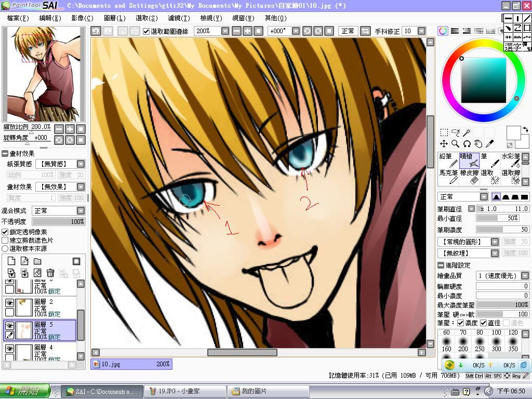Choose the 選取擦 selection eraser tool

511,177
